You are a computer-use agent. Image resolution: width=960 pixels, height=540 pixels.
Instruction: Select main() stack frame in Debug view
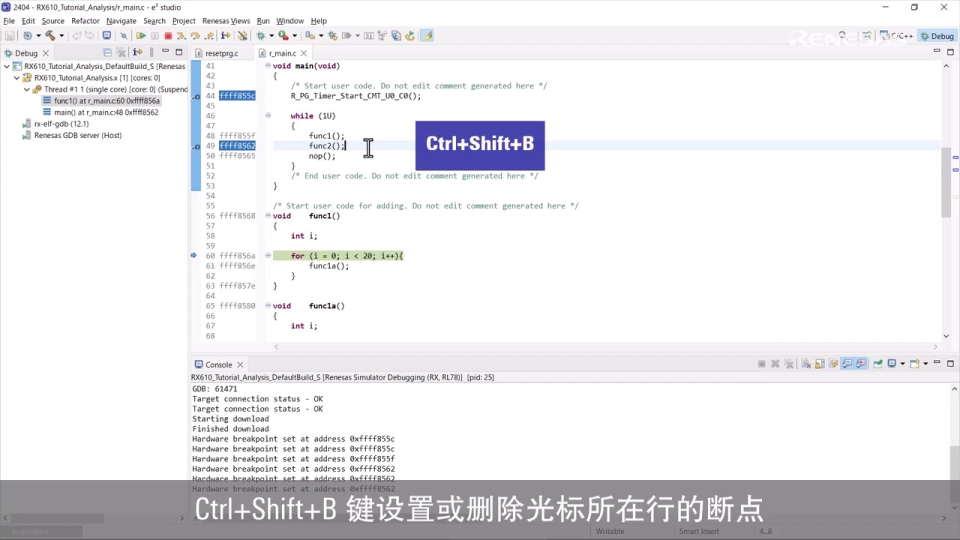[x=105, y=112]
